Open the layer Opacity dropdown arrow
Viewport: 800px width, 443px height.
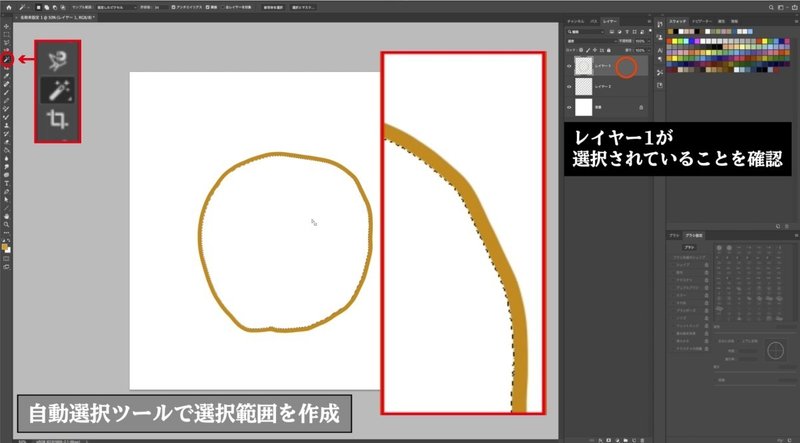coord(649,41)
